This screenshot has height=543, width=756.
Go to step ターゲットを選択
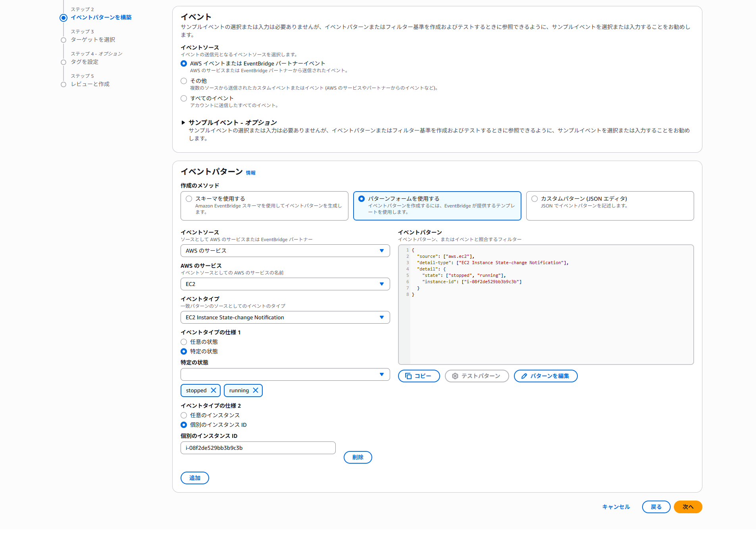tap(93, 40)
